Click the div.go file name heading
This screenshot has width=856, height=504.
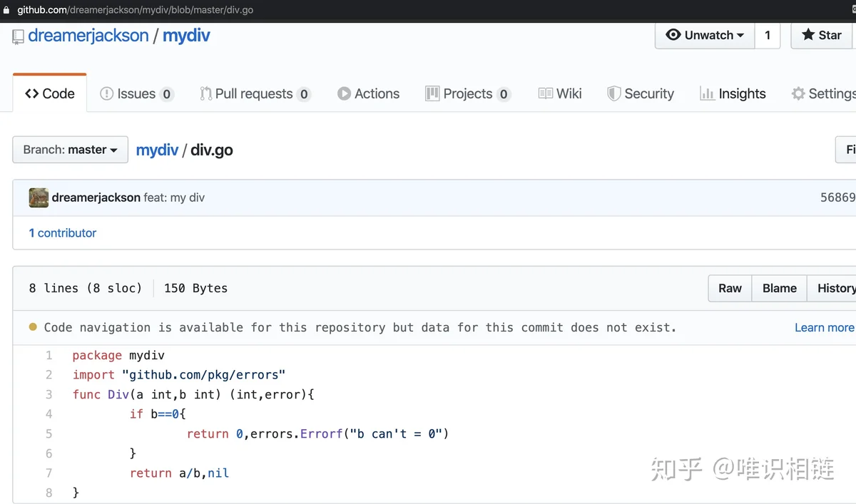[212, 150]
